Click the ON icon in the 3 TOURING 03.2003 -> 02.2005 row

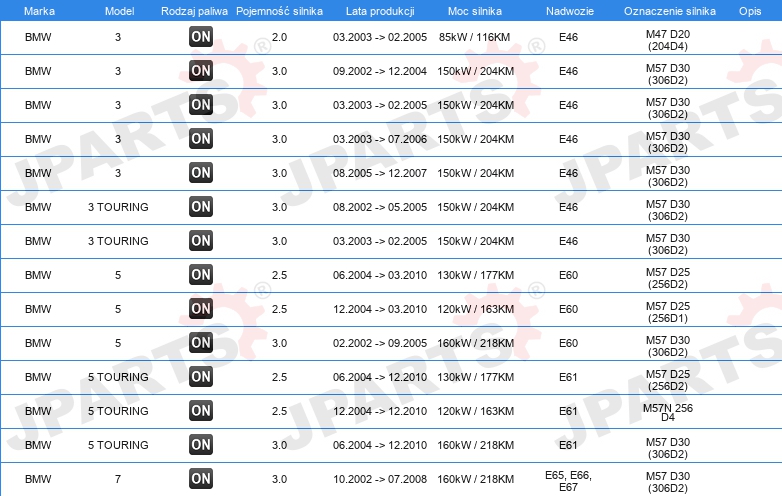[x=201, y=241]
